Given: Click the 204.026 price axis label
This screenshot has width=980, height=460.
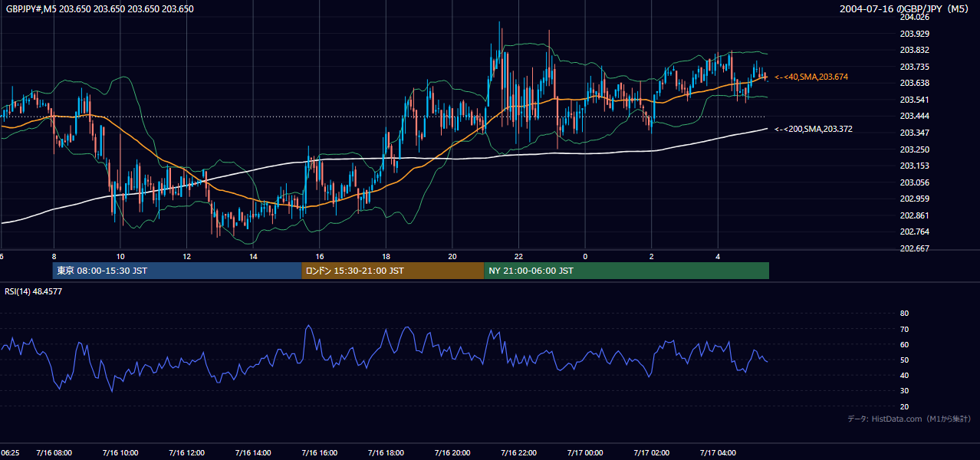Looking at the screenshot, I should pos(914,17).
